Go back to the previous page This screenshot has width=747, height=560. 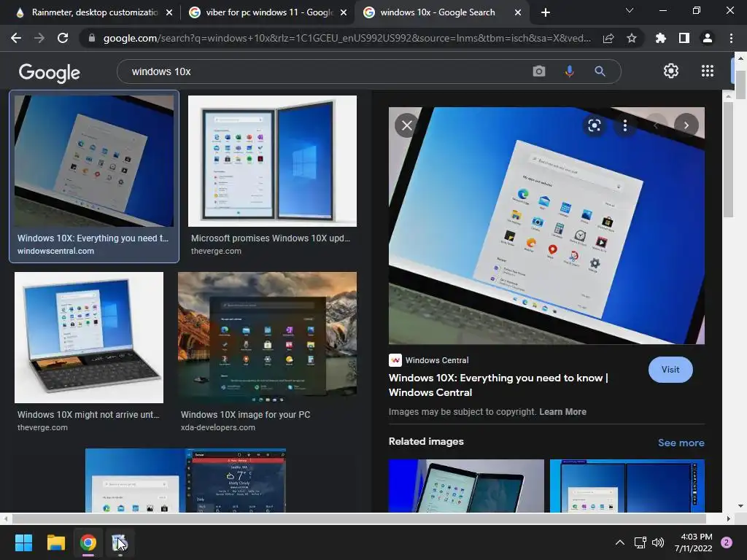point(16,38)
